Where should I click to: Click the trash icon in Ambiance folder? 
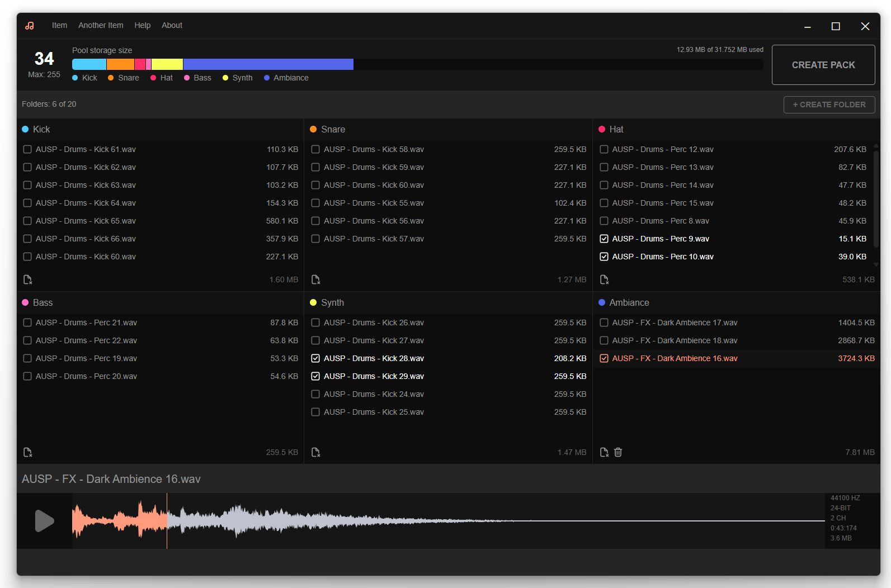point(618,452)
